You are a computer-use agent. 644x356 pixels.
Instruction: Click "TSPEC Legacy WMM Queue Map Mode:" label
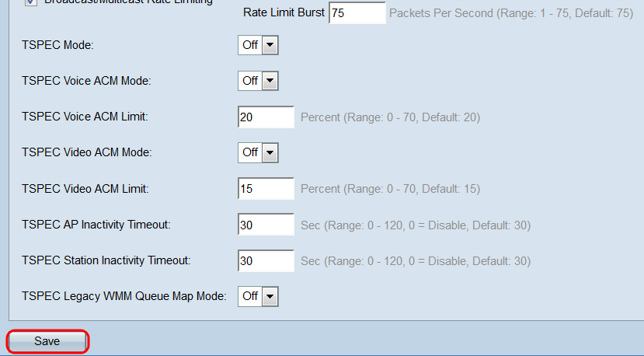pos(124,296)
